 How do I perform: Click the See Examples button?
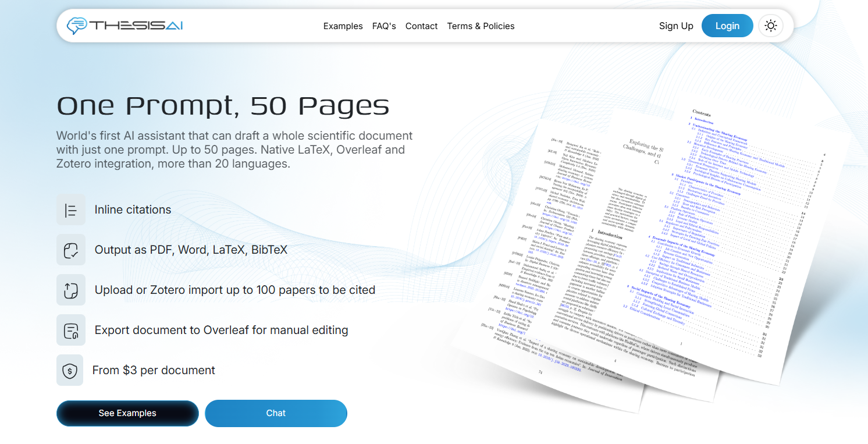[127, 413]
